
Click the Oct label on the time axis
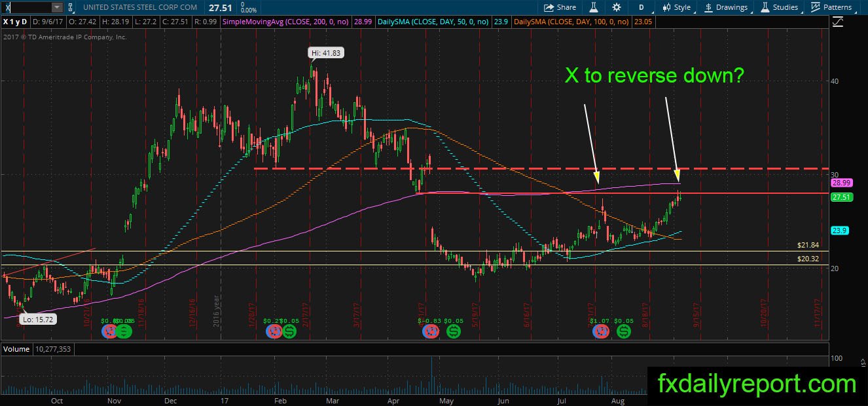[x=57, y=399]
